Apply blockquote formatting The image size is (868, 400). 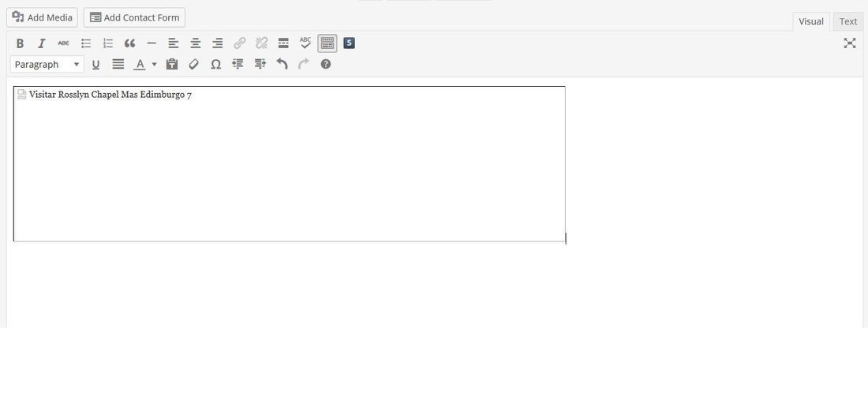[x=129, y=43]
